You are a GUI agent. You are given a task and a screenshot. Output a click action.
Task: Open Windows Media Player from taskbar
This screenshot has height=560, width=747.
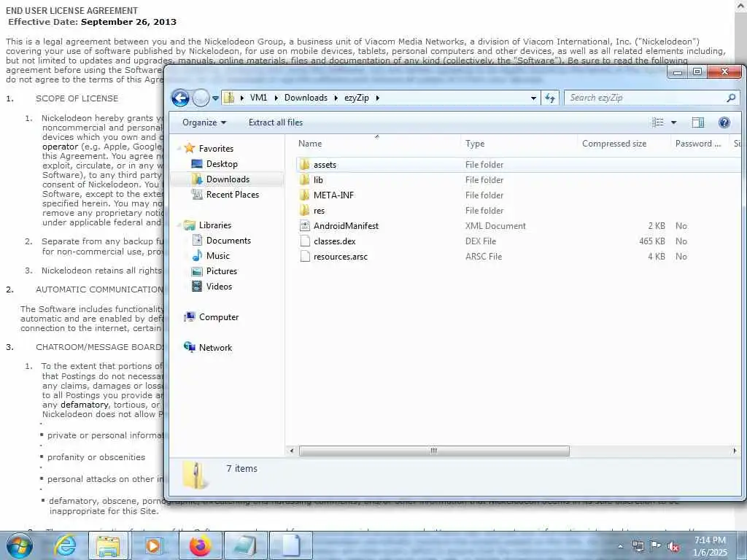[x=153, y=545]
